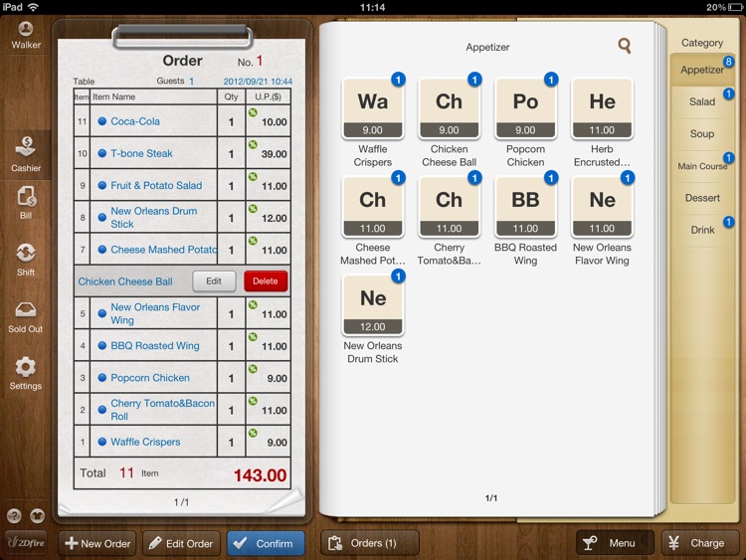Screen dimensions: 746x560
Task: Add Herb Encrusted tile
Action: coord(603,108)
